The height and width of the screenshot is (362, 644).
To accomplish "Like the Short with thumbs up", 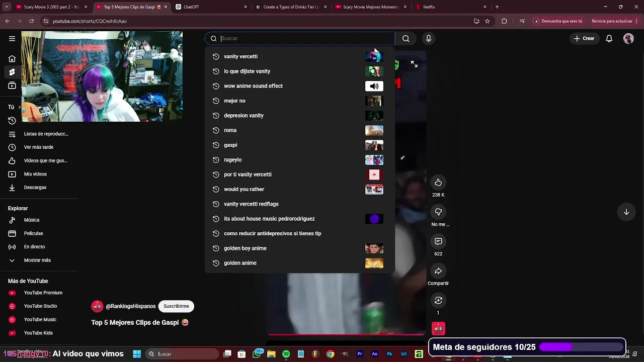I will [x=438, y=182].
